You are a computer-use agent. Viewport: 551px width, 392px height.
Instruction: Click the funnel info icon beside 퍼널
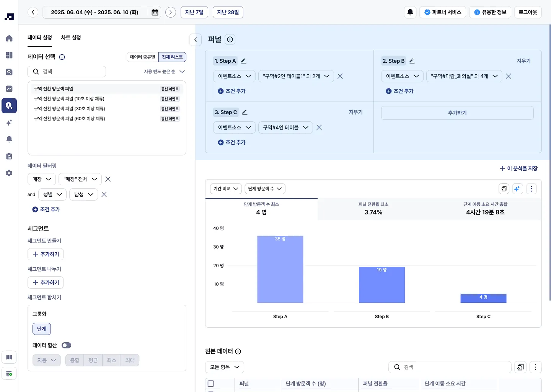coord(230,39)
